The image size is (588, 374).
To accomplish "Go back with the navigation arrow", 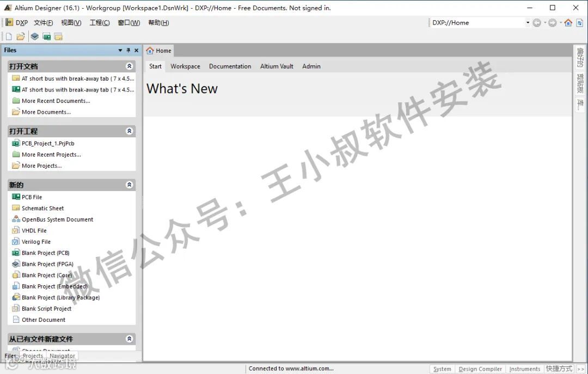I will [x=537, y=22].
